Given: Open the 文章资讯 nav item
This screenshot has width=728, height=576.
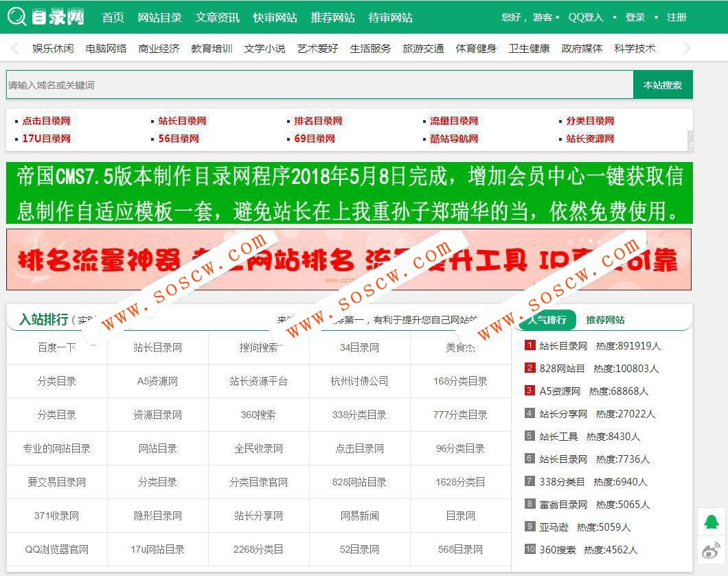Looking at the screenshot, I should pyautogui.click(x=217, y=18).
